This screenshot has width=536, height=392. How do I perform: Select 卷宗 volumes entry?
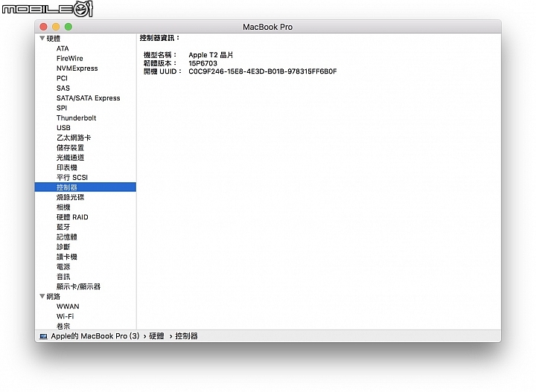63,326
